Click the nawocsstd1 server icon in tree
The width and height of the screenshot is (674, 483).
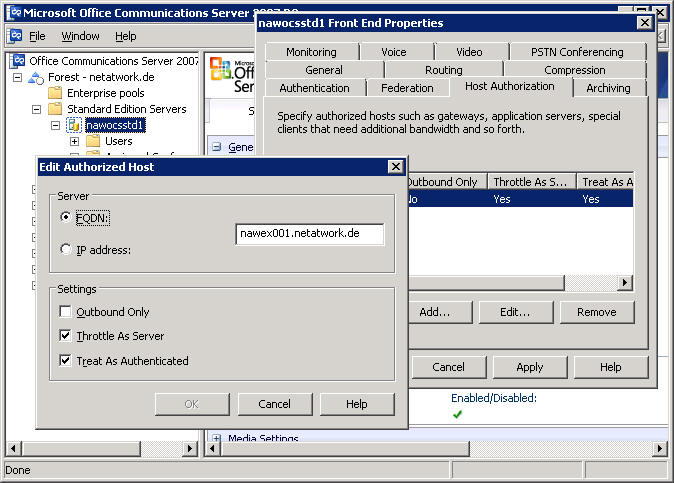[74, 125]
